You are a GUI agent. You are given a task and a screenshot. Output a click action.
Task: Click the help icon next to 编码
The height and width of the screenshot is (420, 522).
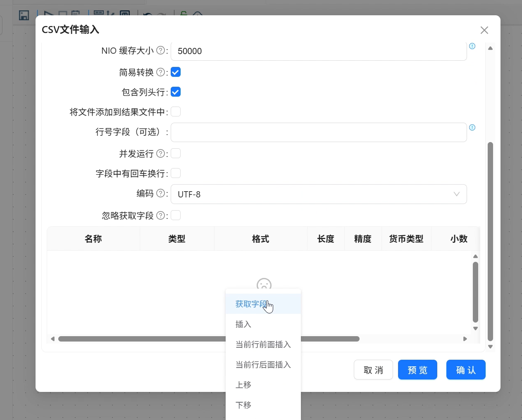(161, 193)
